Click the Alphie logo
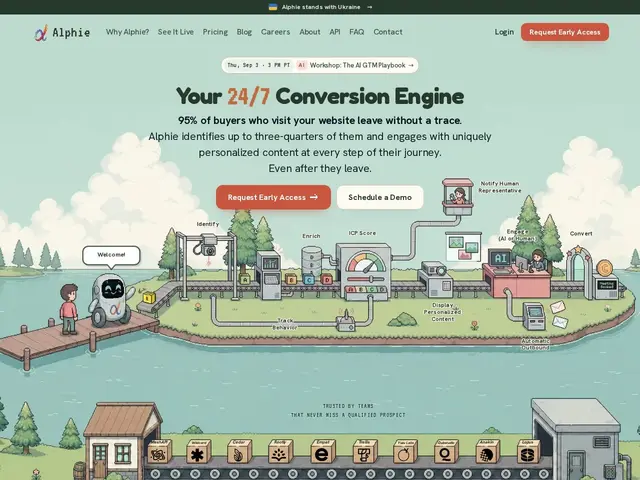 [62, 32]
